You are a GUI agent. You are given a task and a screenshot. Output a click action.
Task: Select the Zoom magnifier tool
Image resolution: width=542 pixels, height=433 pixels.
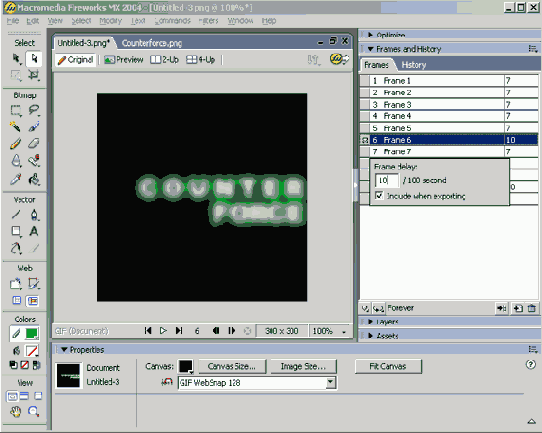33,411
